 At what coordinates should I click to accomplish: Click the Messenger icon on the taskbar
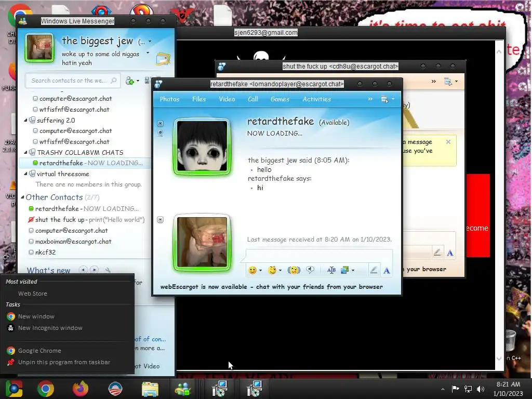(x=183, y=389)
